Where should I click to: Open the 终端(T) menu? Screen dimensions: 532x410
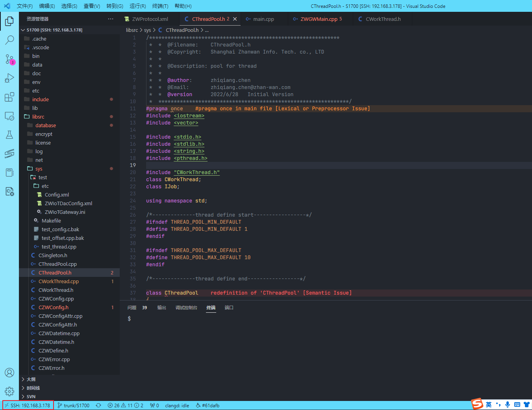click(160, 6)
